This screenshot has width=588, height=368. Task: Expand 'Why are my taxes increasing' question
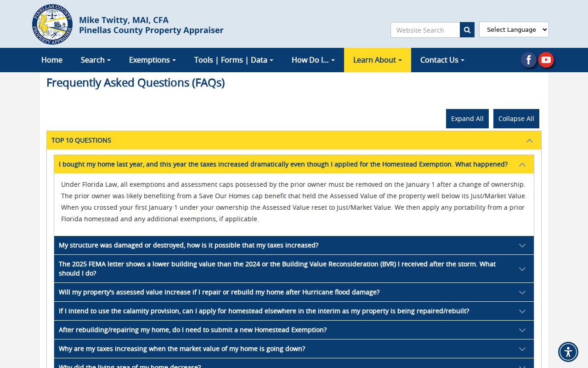pyautogui.click(x=294, y=349)
